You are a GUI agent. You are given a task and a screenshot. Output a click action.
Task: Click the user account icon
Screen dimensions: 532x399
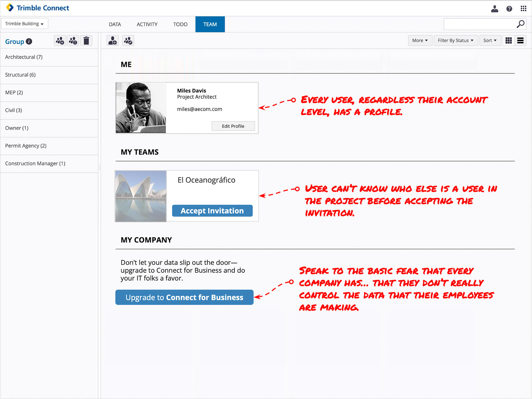click(495, 9)
